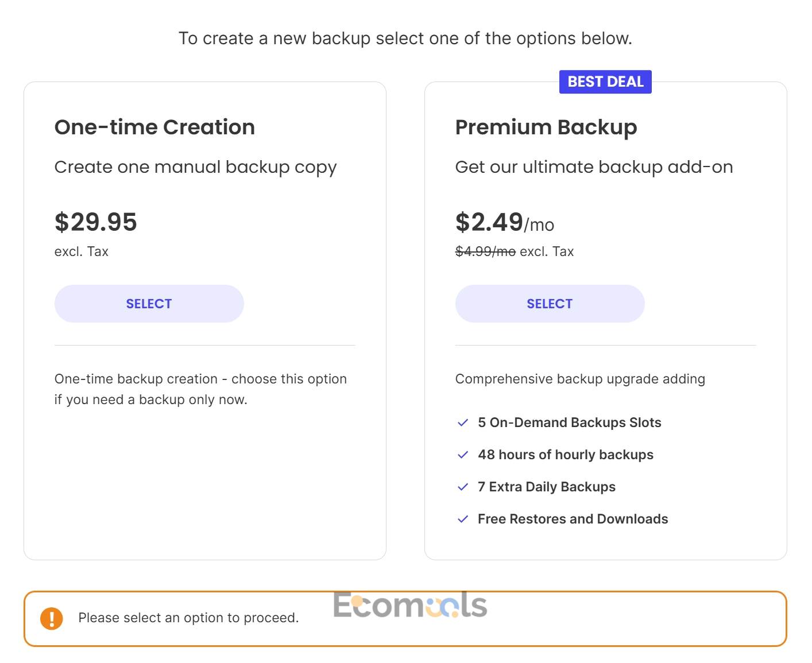Click the 'Please select an option to proceed' message
The image size is (812, 663).
pos(188,618)
